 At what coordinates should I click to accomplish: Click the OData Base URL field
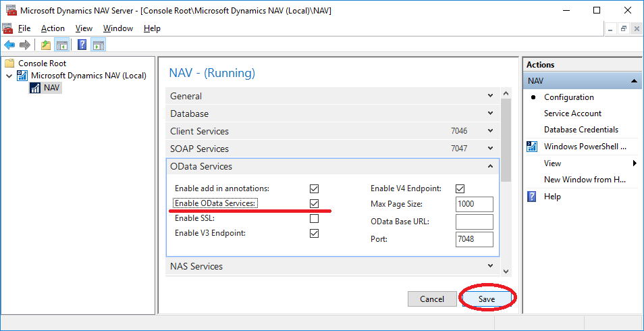(x=475, y=222)
